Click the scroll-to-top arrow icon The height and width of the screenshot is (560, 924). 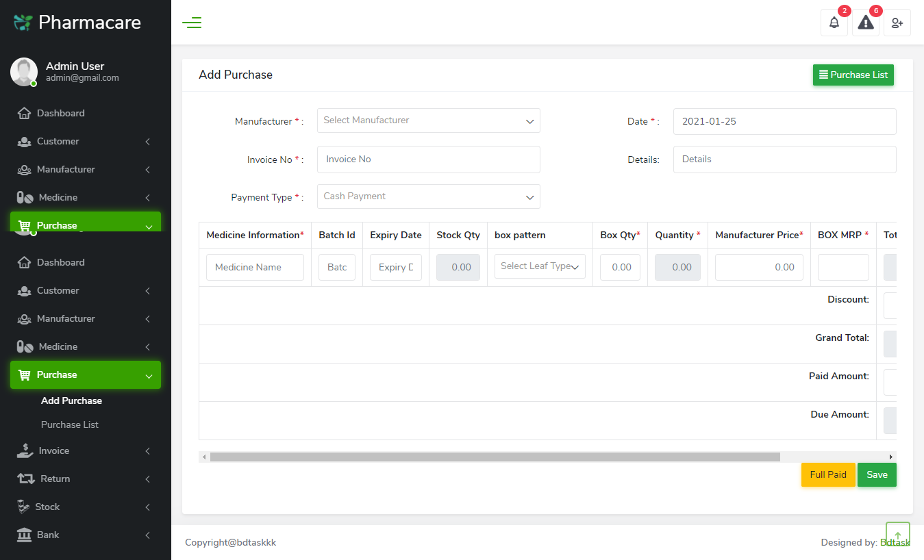click(897, 535)
